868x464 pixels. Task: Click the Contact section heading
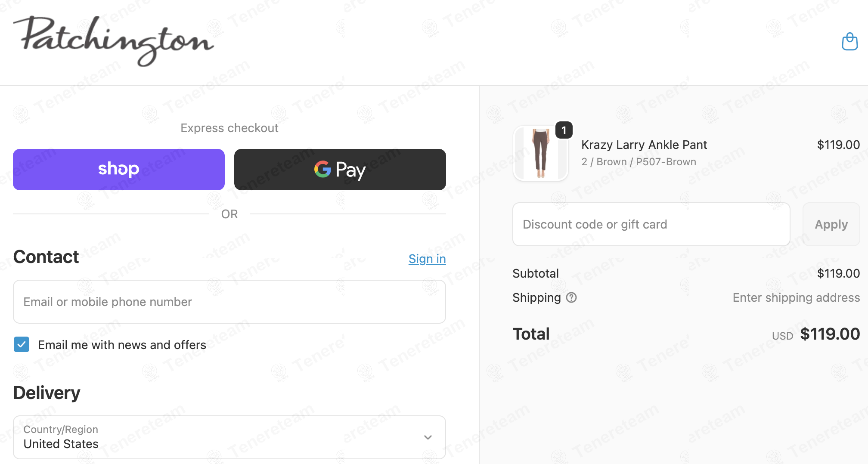point(46,257)
